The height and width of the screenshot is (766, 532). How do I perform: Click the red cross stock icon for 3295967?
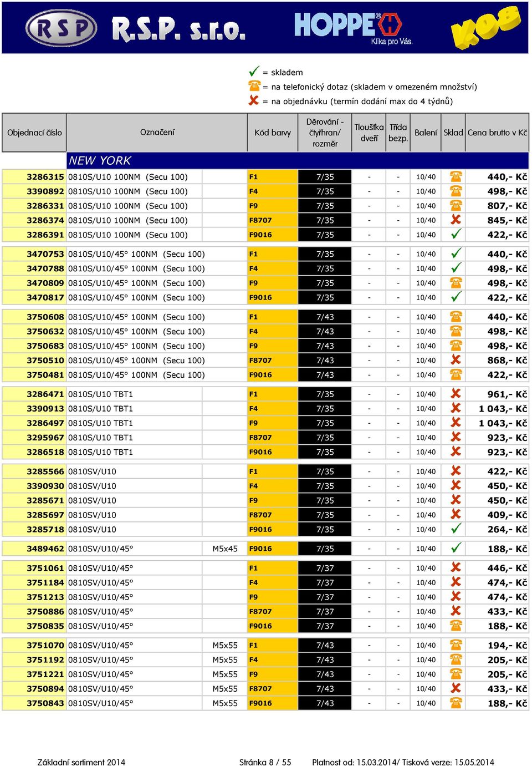456,437
